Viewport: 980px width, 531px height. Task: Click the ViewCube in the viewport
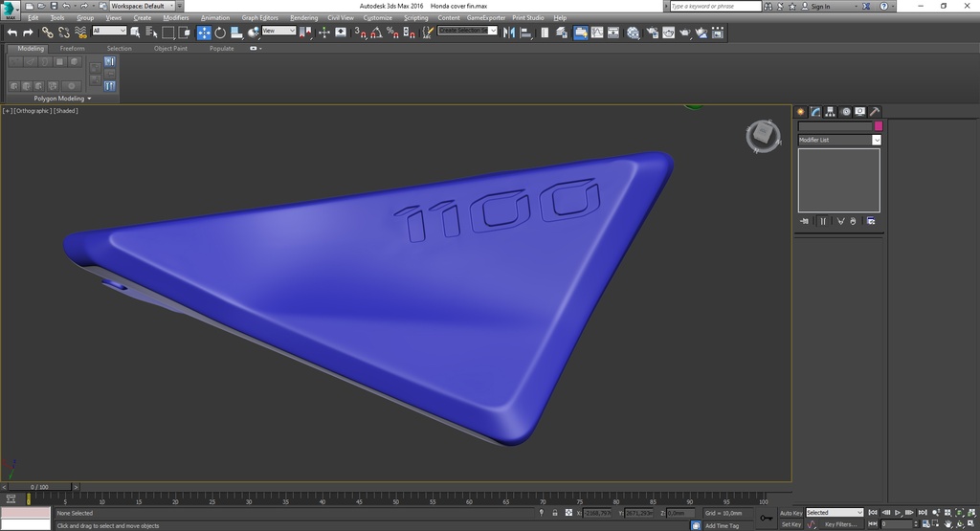763,135
